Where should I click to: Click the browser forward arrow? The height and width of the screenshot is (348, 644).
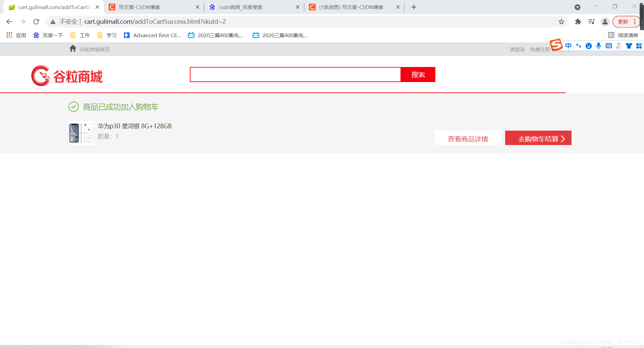(x=22, y=22)
